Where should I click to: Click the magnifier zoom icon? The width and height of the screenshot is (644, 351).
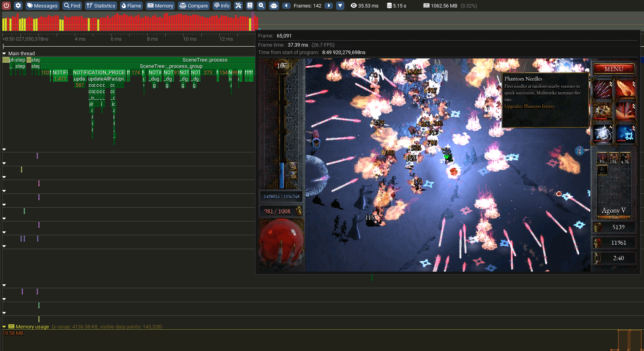(x=261, y=6)
